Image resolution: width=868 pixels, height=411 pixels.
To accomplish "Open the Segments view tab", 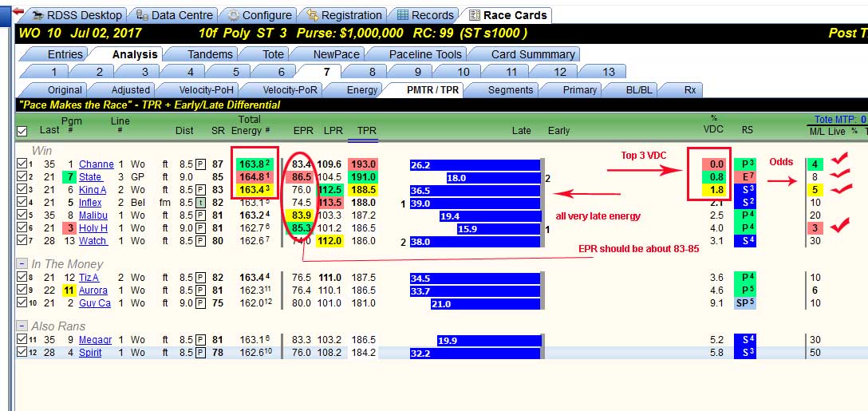I will point(511,89).
